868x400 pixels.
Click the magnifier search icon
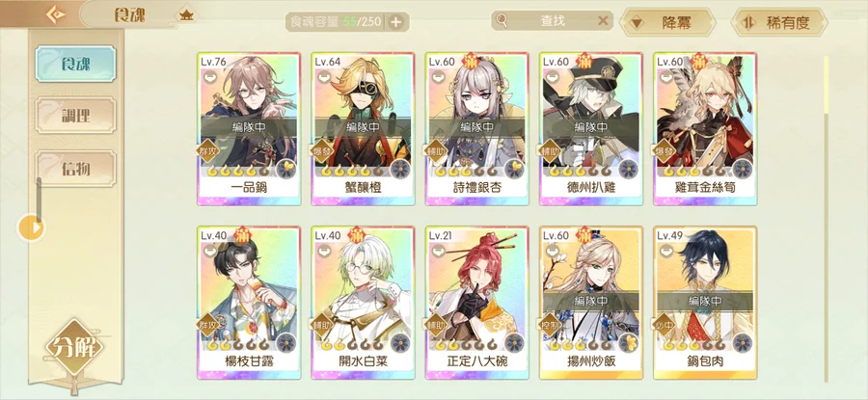pyautogui.click(x=502, y=21)
